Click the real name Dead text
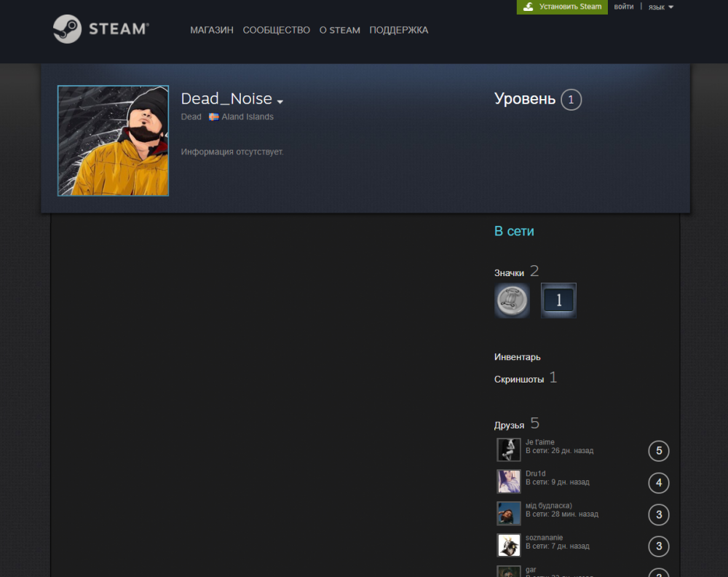Image resolution: width=728 pixels, height=577 pixels. tap(191, 117)
